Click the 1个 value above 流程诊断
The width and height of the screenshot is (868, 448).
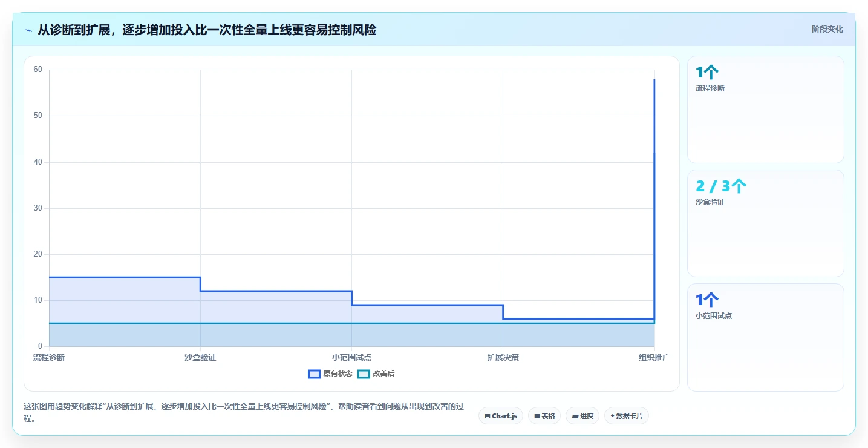pyautogui.click(x=707, y=73)
